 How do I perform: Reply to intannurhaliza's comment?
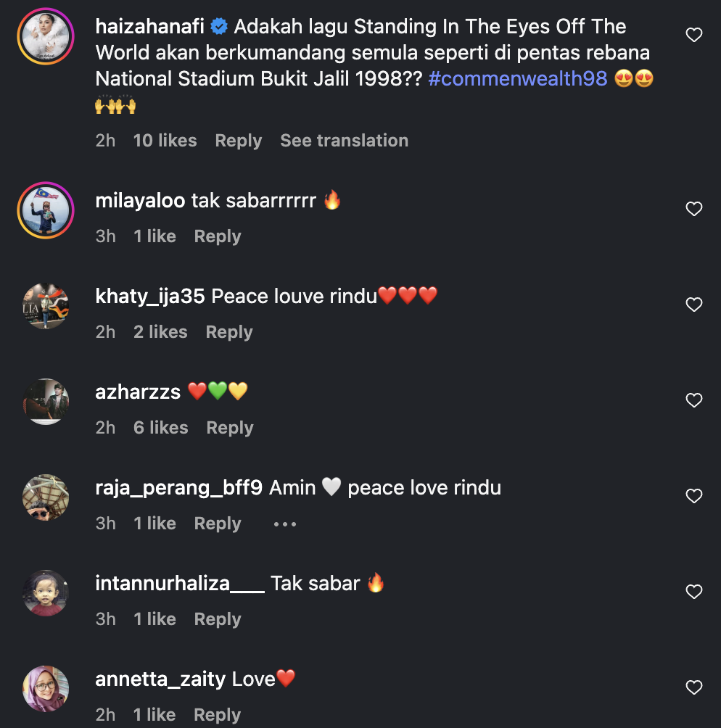pyautogui.click(x=218, y=619)
